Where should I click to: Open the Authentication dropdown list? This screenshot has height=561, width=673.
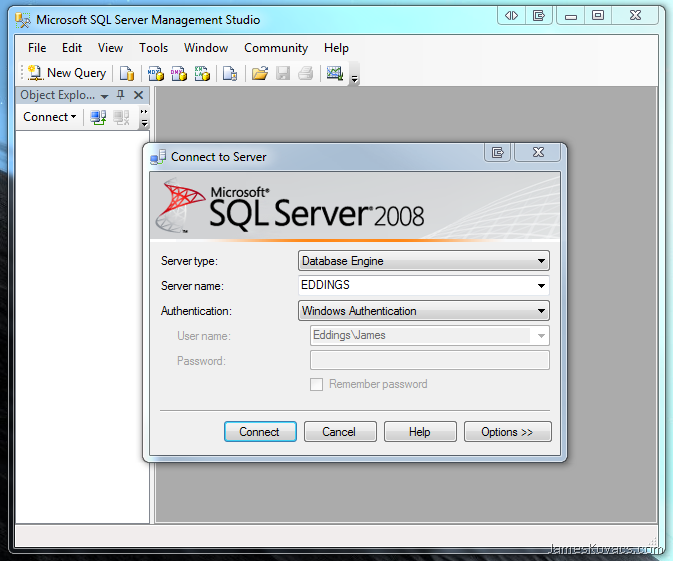coord(541,311)
